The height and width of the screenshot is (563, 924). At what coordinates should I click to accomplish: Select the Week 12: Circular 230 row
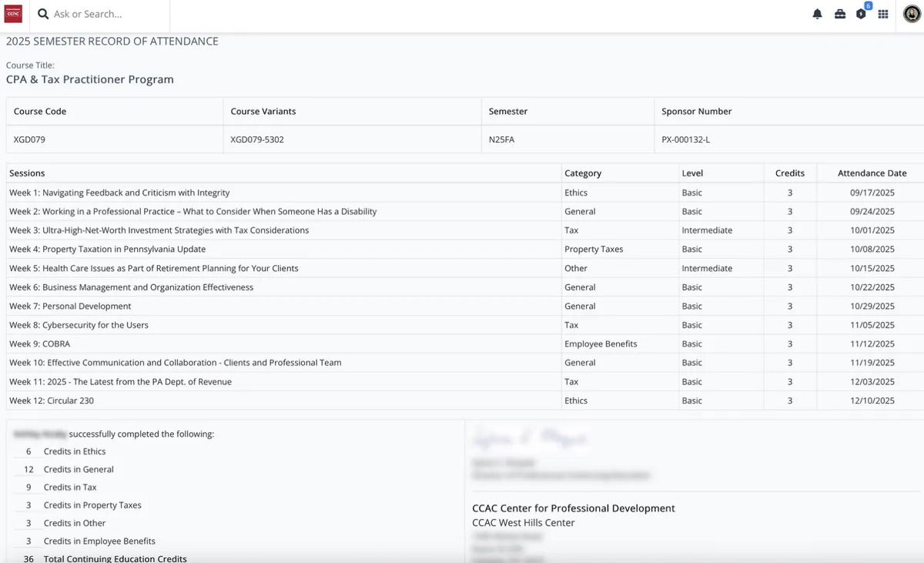(x=52, y=400)
